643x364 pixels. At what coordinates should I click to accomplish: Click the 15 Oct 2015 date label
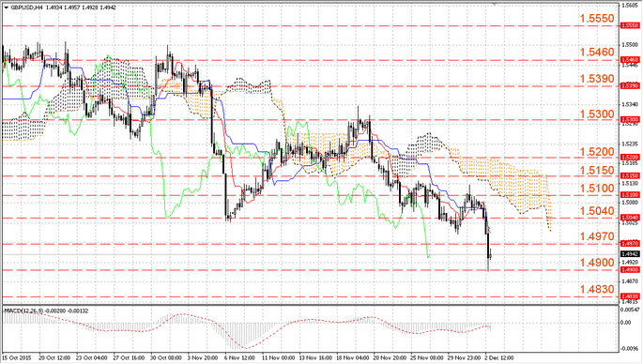16,357
